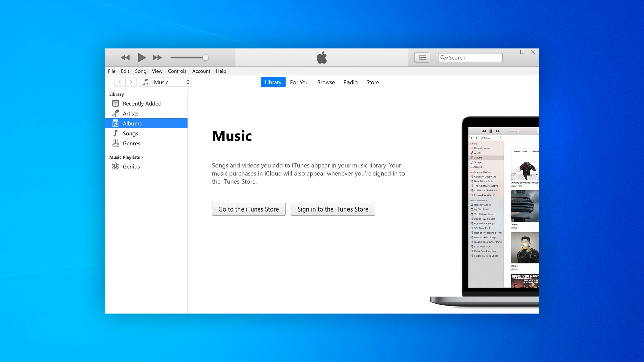Switch to the Radio tab
The width and height of the screenshot is (644, 362).
(x=350, y=82)
